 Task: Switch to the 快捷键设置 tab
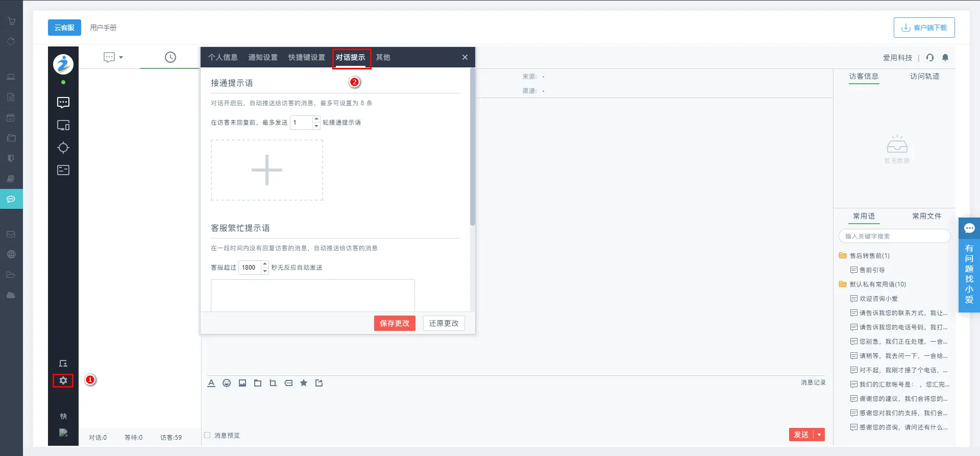tap(306, 57)
